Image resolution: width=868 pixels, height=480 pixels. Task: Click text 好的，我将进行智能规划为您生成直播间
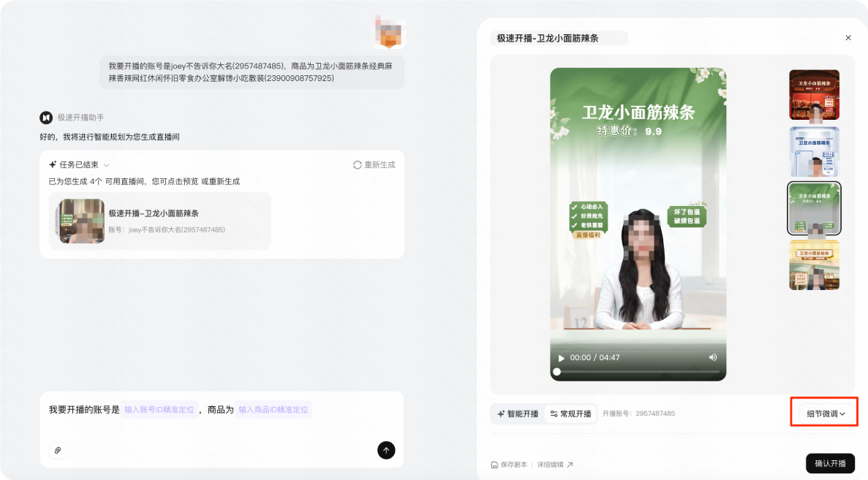[x=110, y=137]
